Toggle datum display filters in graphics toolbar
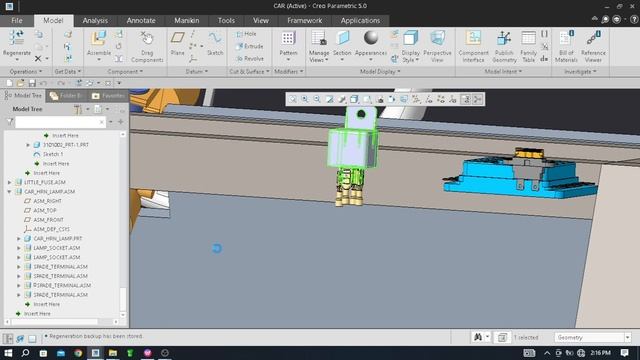This screenshot has width=640, height=360. [416, 99]
